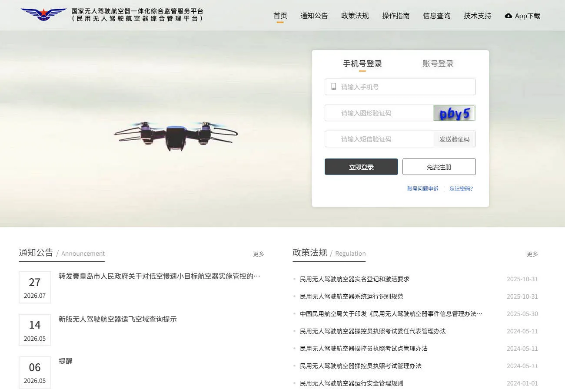The width and height of the screenshot is (565, 392).
Task: Click 更多 beside 通知公告 Announcement
Action: pos(259,254)
